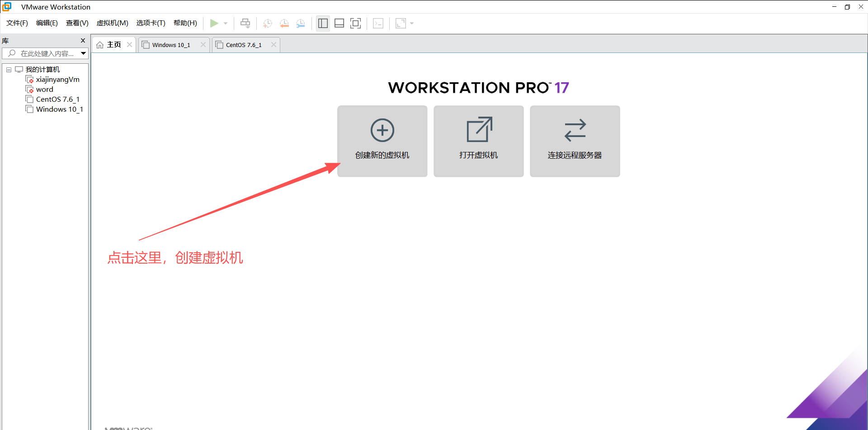The height and width of the screenshot is (430, 868).
Task: Open the power options dropdown arrow
Action: [x=226, y=24]
